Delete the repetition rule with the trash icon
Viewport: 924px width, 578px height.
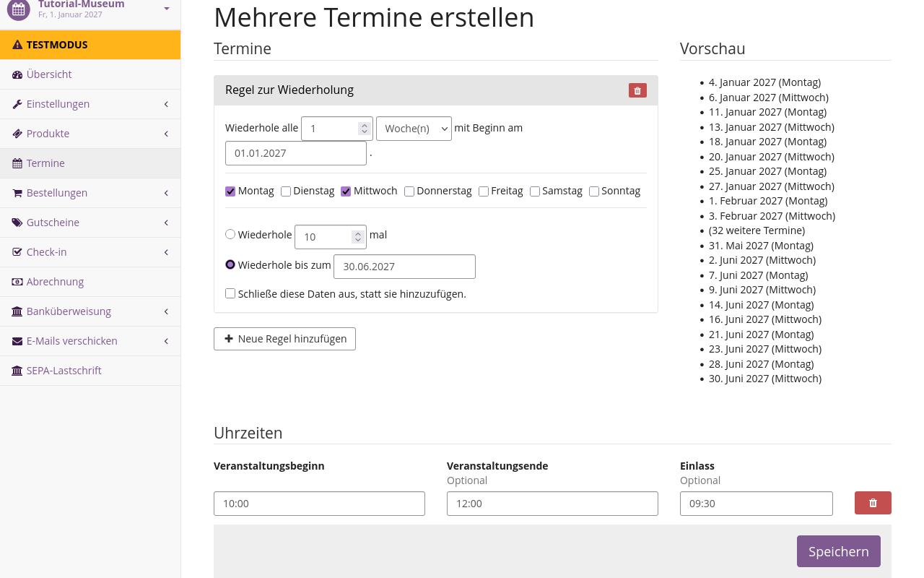[637, 90]
